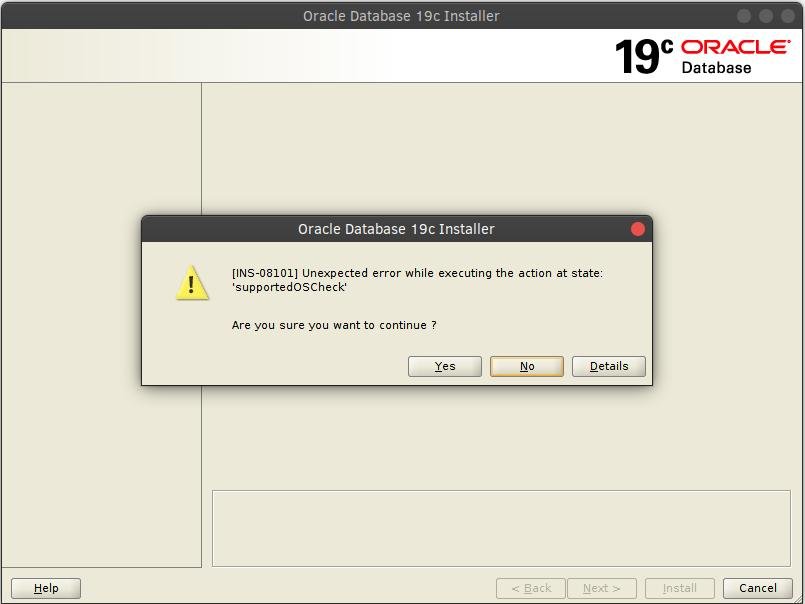This screenshot has height=604, width=805.
Task: Click the error dialog title bar
Action: [x=396, y=229]
